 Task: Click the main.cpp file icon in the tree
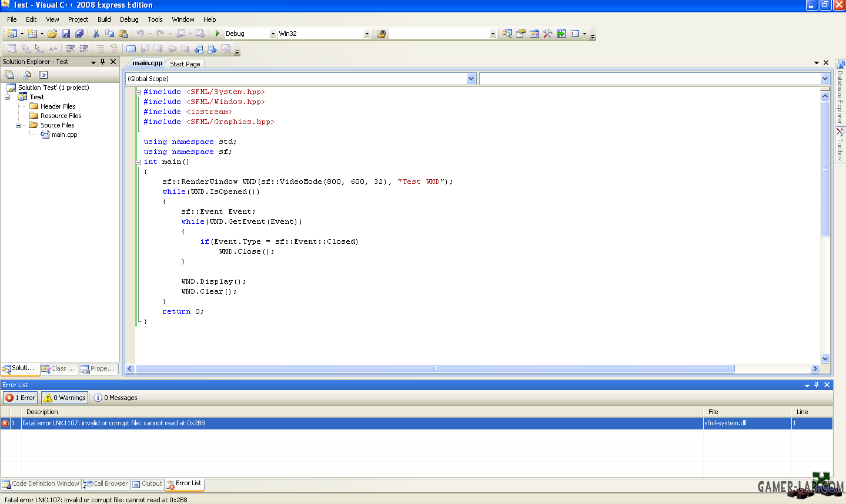[45, 135]
